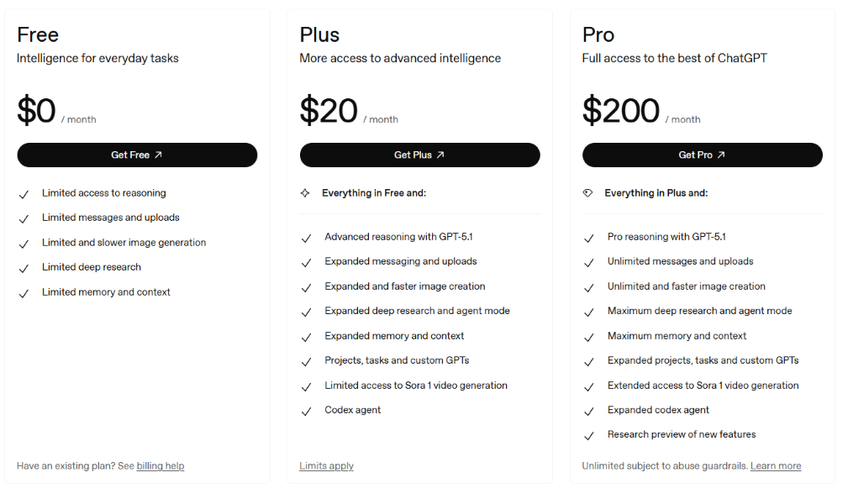Click the arrow icon inside Get Free button
848x504 pixels.
156,155
